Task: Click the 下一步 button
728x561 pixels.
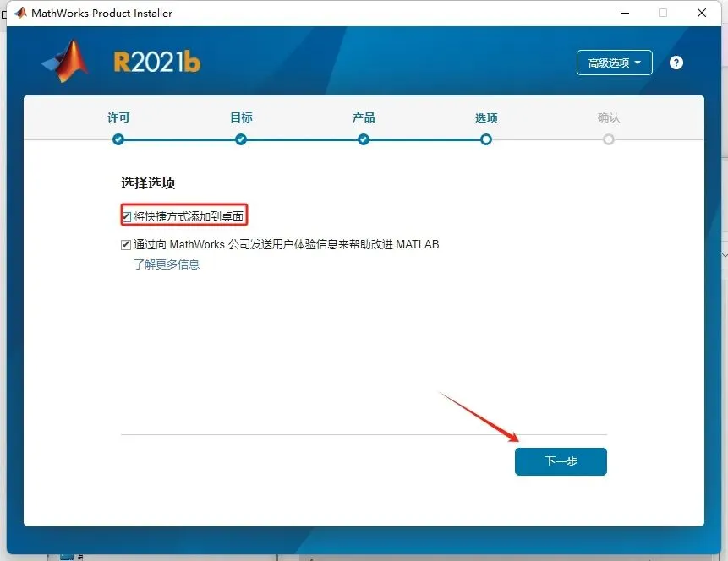Action: [x=561, y=461]
